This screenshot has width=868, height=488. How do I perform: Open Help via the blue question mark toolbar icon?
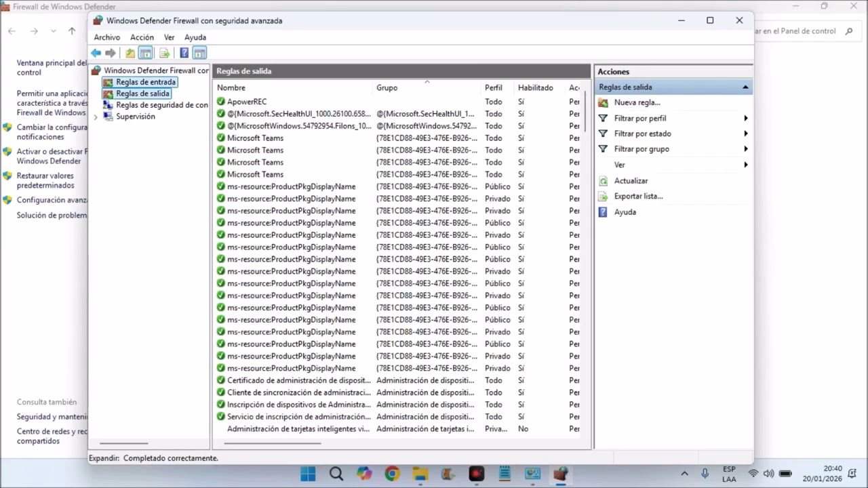pos(184,53)
